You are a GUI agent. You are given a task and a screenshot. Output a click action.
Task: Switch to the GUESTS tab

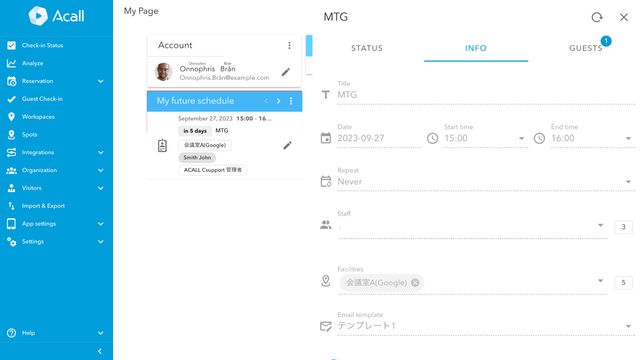tap(586, 48)
